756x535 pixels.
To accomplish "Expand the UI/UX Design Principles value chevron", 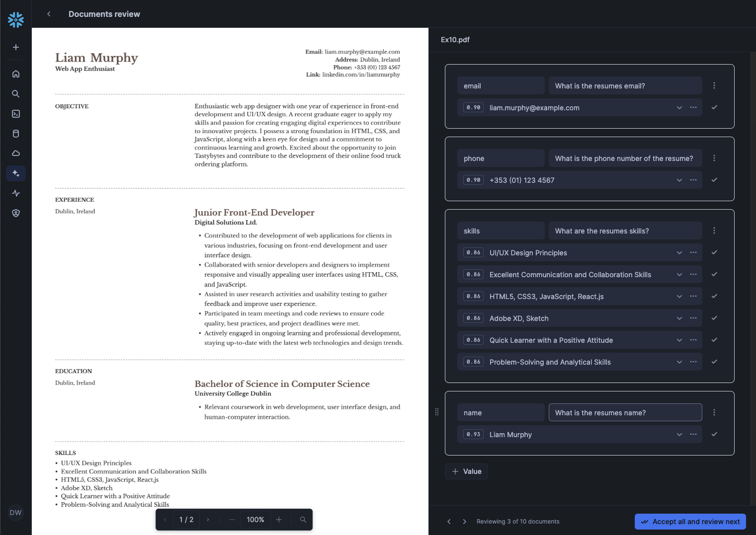I will [x=679, y=252].
